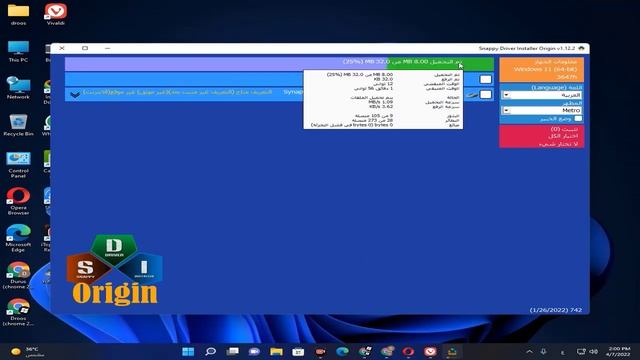This screenshot has width=640, height=360.
Task: Select the Recycle Bin desktop icon
Action: (18, 125)
